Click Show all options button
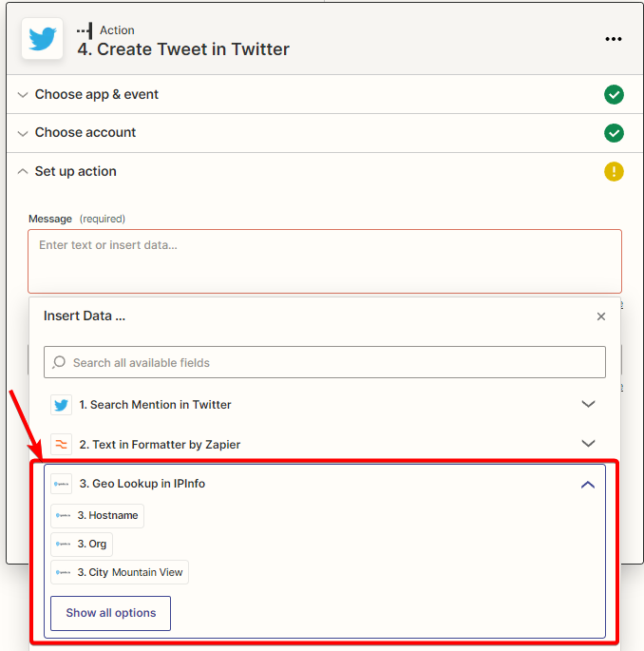Viewport: 644px width, 651px height. point(110,613)
